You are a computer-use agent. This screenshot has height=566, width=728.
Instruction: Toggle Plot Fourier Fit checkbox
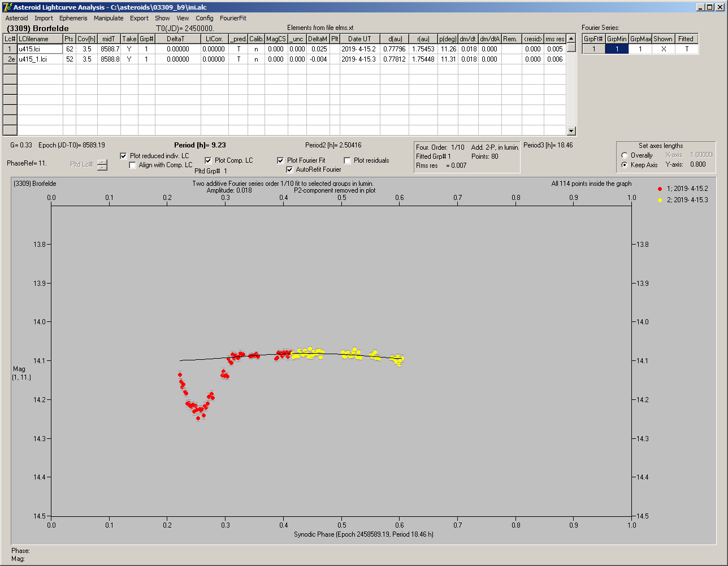coord(280,160)
